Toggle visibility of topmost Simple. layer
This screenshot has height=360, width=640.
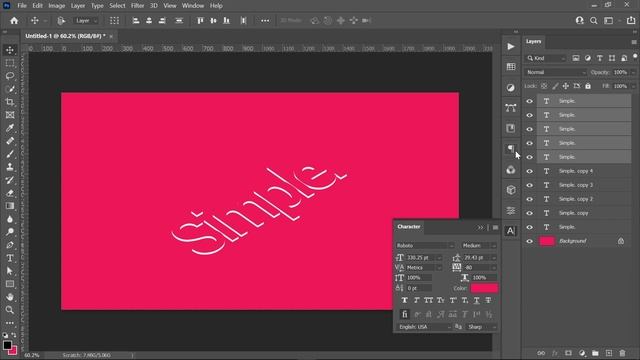529,101
